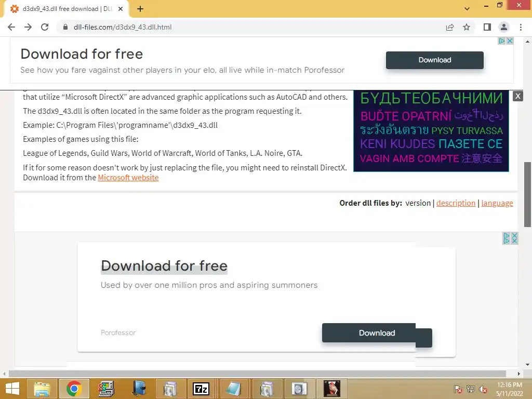Viewport: 532px width, 399px height.
Task: Open the taskbar clock and date
Action: tap(509, 389)
